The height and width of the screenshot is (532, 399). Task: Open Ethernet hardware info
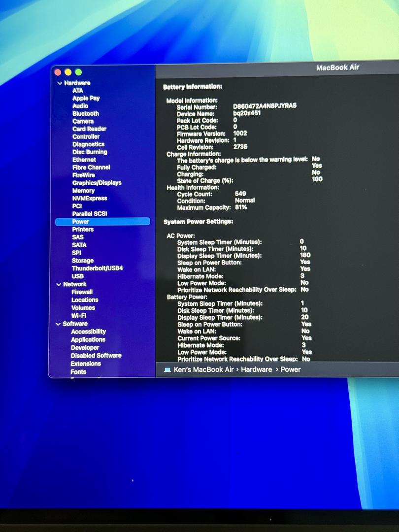84,160
